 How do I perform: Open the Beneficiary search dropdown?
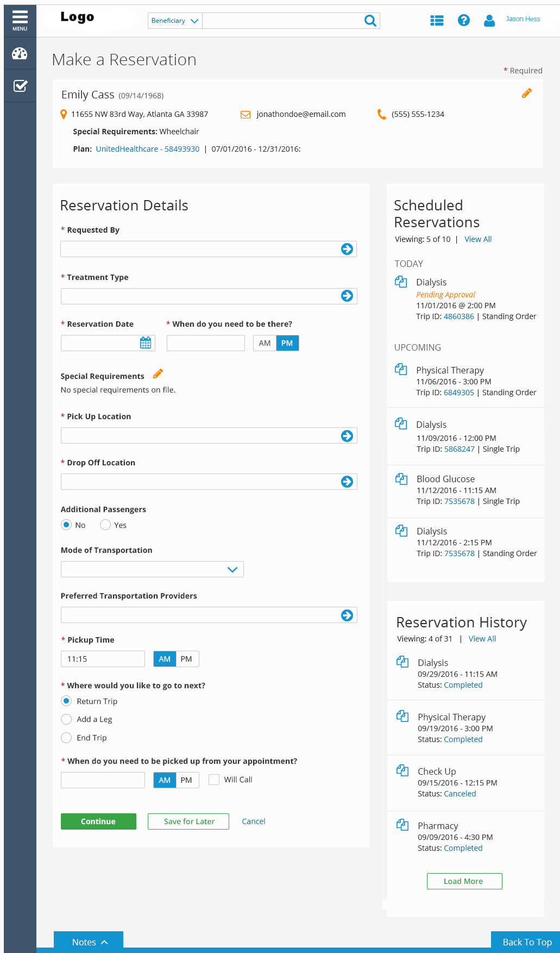click(x=175, y=21)
